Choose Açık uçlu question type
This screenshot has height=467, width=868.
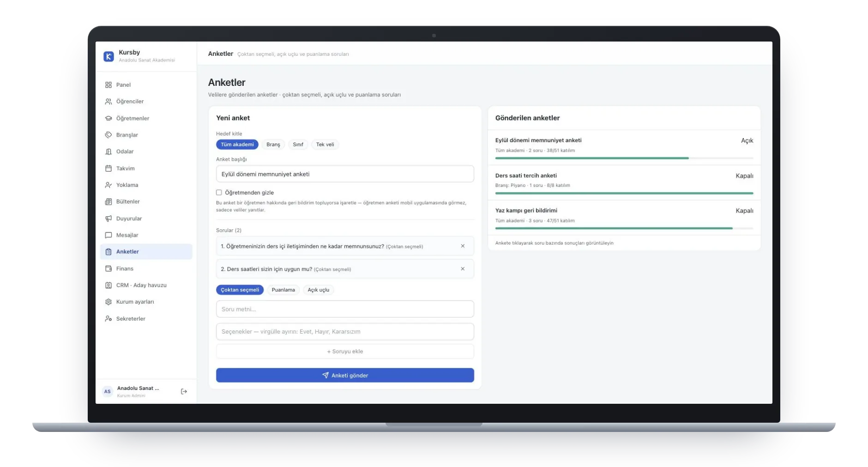tap(319, 290)
